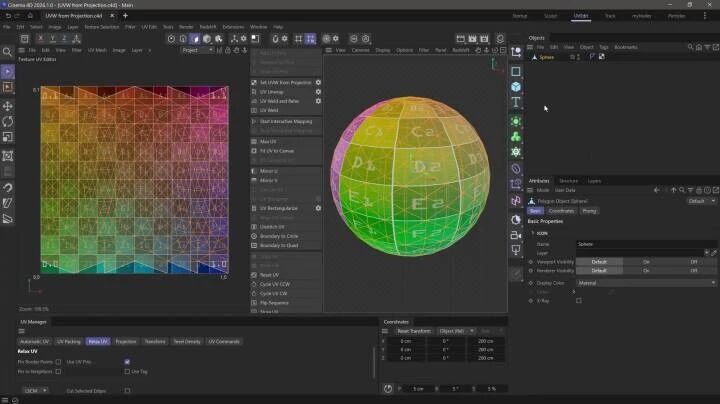720x404 pixels.
Task: Enable the Pin Border Points checkbox
Action: tap(58, 361)
